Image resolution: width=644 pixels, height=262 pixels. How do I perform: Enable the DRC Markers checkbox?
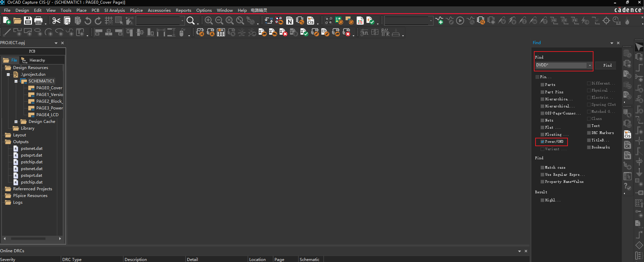(x=589, y=133)
